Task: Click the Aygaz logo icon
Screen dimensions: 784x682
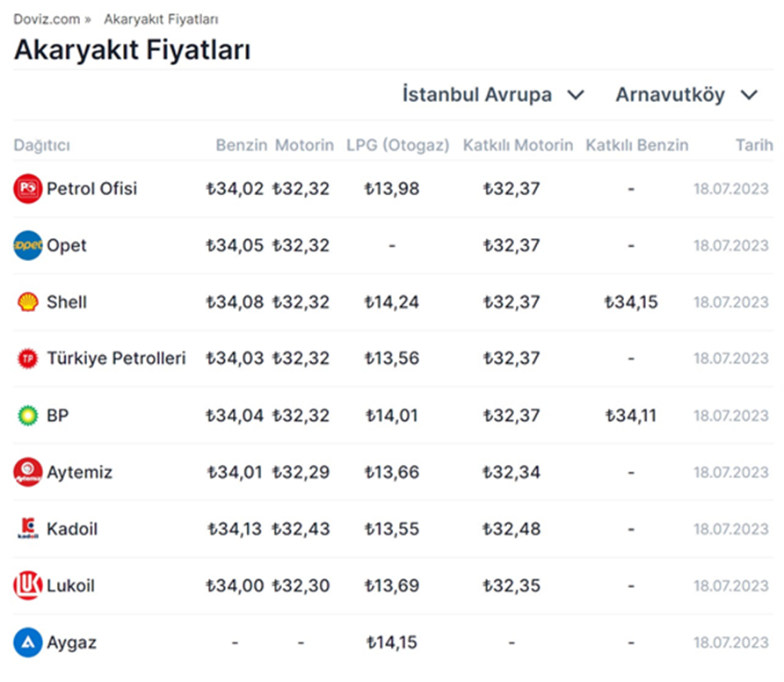Action: 28,642
